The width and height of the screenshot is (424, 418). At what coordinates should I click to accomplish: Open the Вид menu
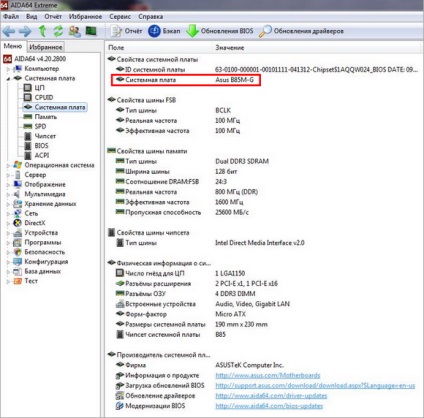pos(31,16)
